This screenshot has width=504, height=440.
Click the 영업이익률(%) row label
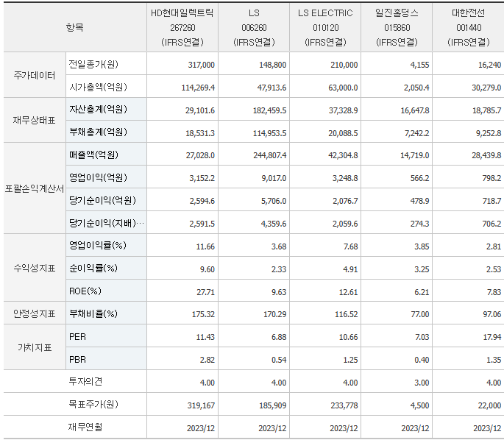98,246
